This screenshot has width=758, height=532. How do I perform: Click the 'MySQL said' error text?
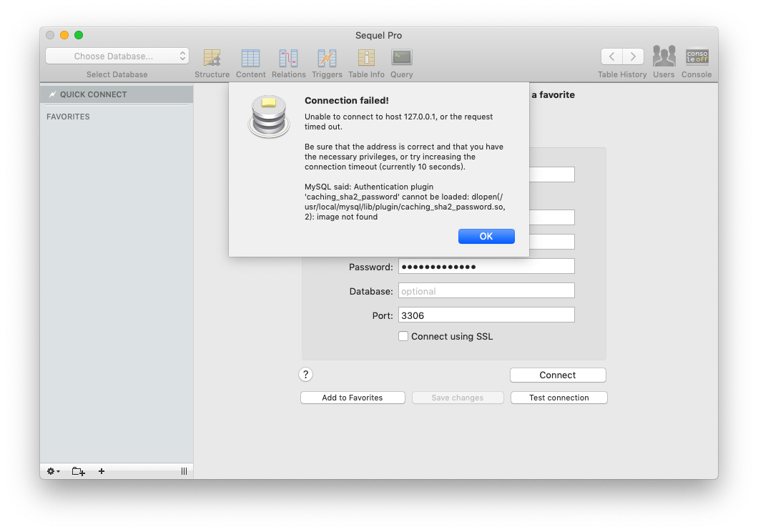click(405, 202)
